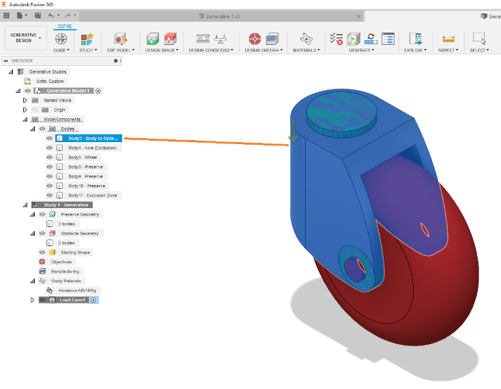Click the Manufacturing criteria icon

pyautogui.click(x=272, y=39)
